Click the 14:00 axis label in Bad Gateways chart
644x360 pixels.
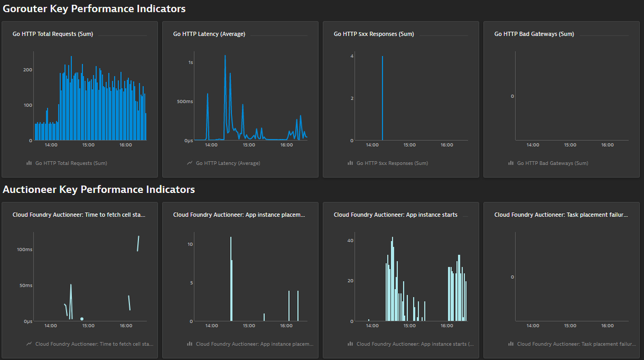coord(532,145)
